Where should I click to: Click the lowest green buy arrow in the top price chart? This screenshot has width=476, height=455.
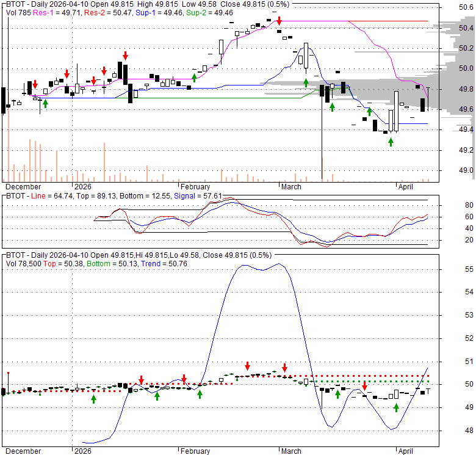point(391,142)
